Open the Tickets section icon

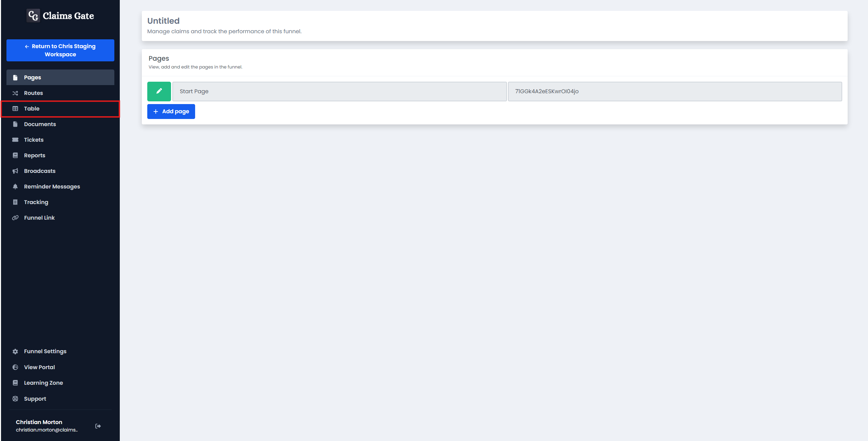coord(15,140)
